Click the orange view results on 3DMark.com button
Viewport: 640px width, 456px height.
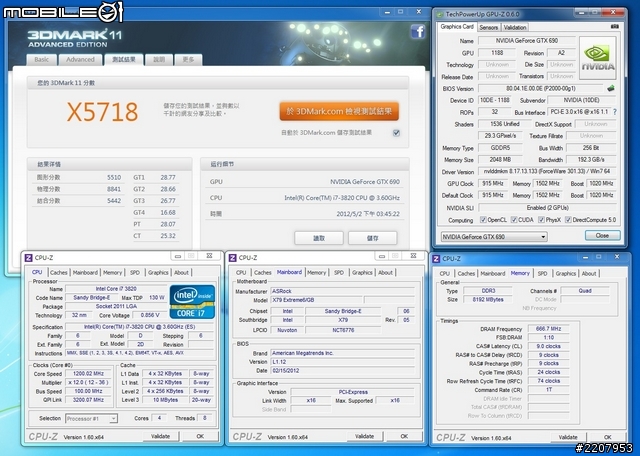click(x=339, y=111)
